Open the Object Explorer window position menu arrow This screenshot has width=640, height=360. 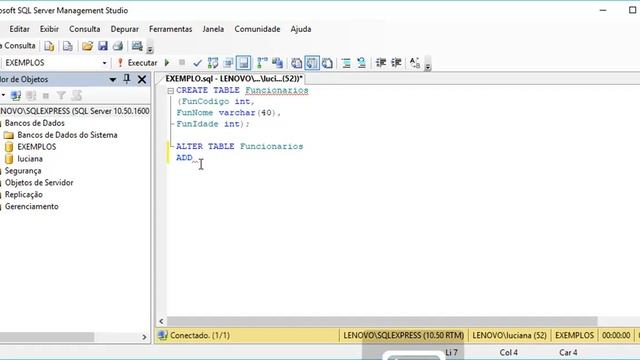(x=113, y=80)
